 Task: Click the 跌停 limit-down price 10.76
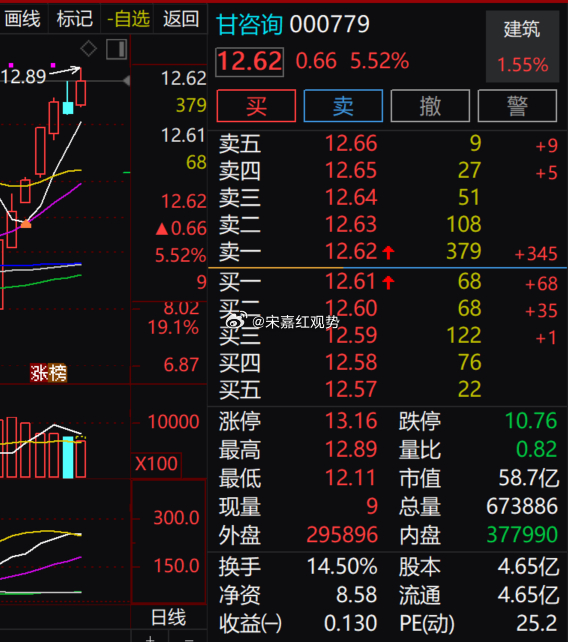(531, 421)
